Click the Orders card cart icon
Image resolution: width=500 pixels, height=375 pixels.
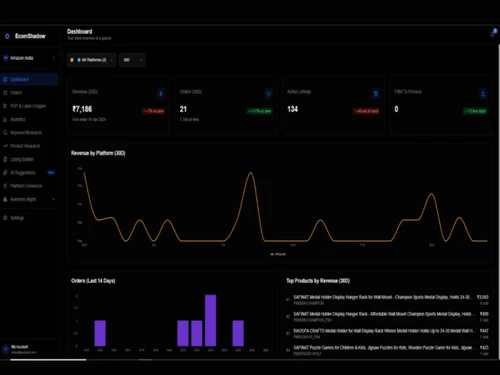268,94
